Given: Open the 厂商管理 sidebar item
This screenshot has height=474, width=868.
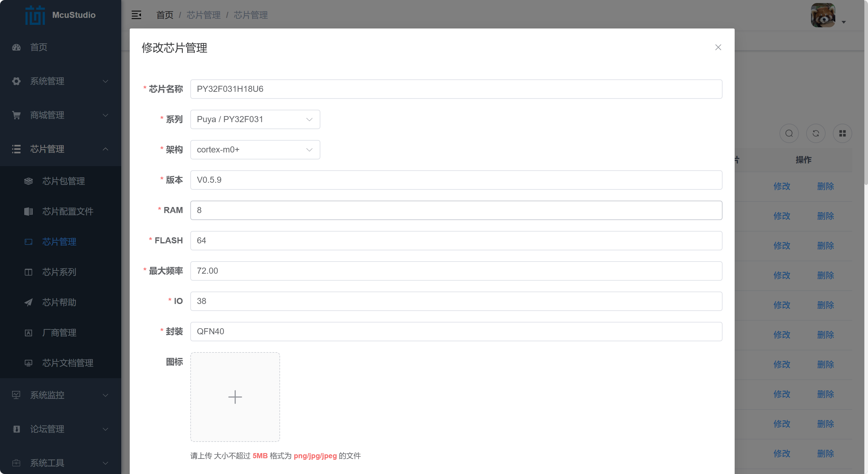Looking at the screenshot, I should 59,333.
